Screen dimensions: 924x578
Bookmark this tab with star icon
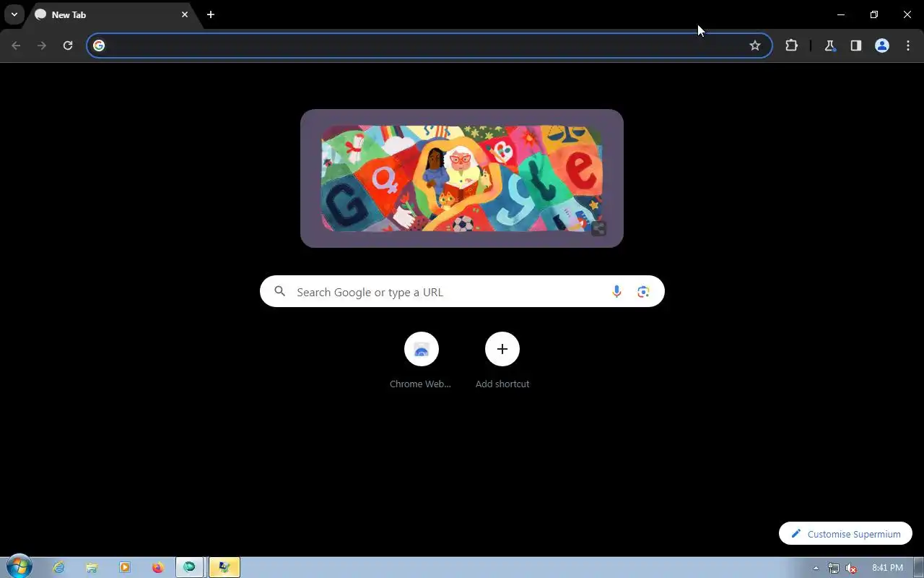755,46
